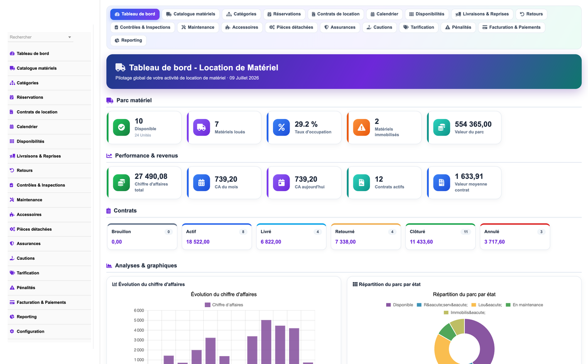The height and width of the screenshot is (364, 588).
Task: Select the Disponibilités top tab
Action: coord(427,14)
